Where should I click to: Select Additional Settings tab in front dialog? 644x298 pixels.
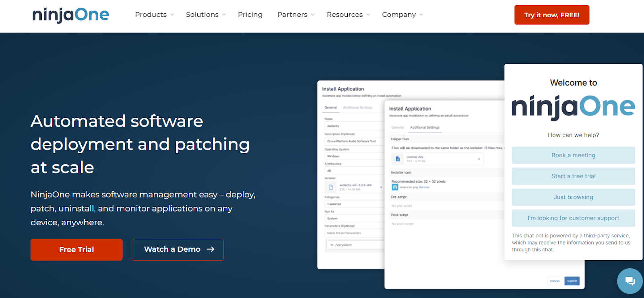425,127
